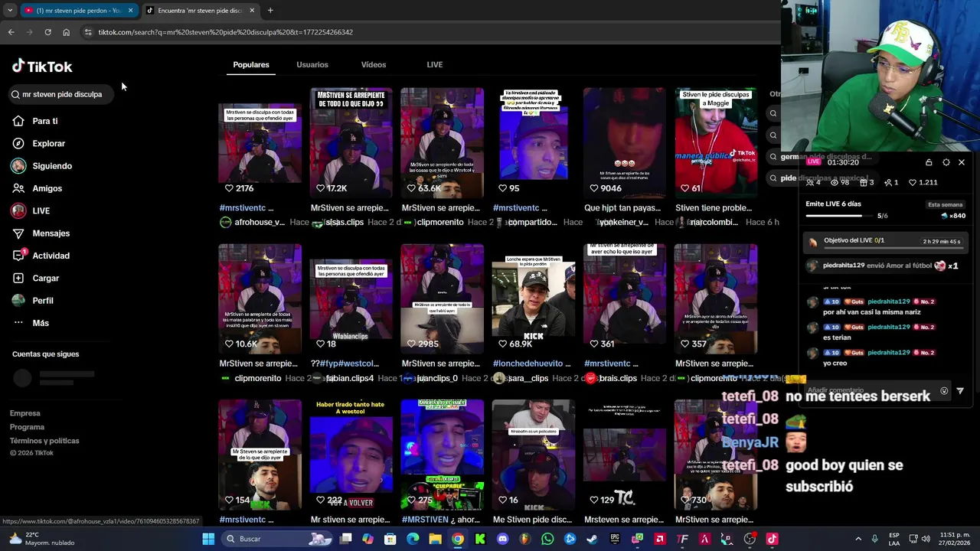
Task: Open the Siguiendo feed
Action: tap(41, 166)
